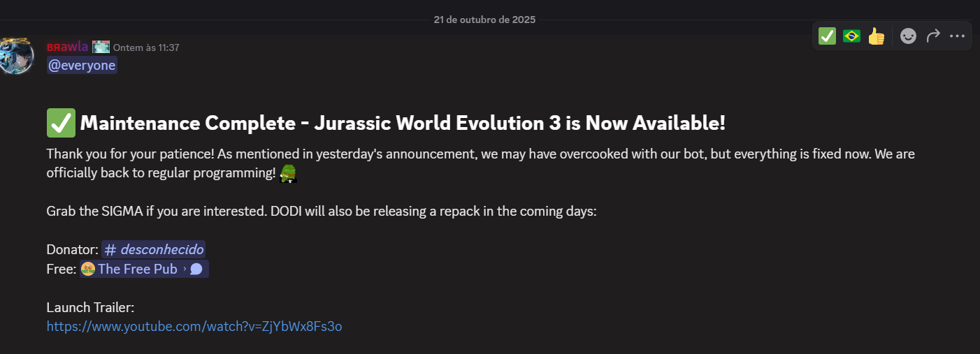Open the # desconhecido channel mention
The height and width of the screenshot is (354, 980).
click(154, 249)
